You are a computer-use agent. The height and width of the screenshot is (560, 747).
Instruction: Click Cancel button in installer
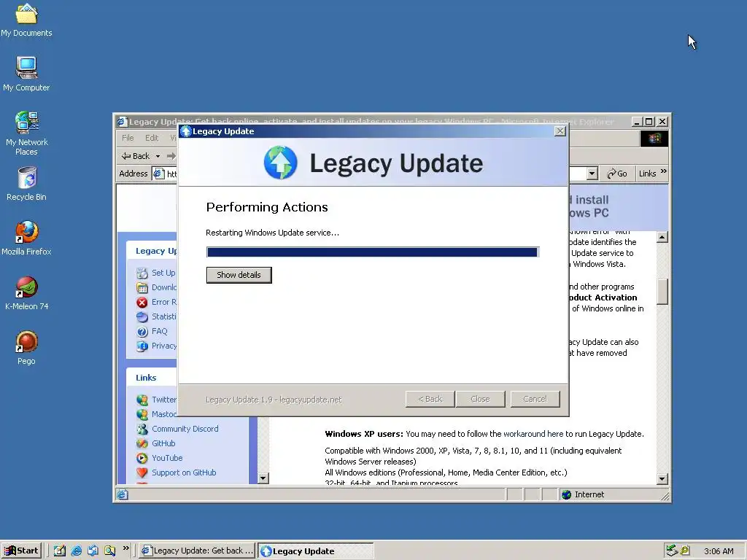tap(535, 399)
